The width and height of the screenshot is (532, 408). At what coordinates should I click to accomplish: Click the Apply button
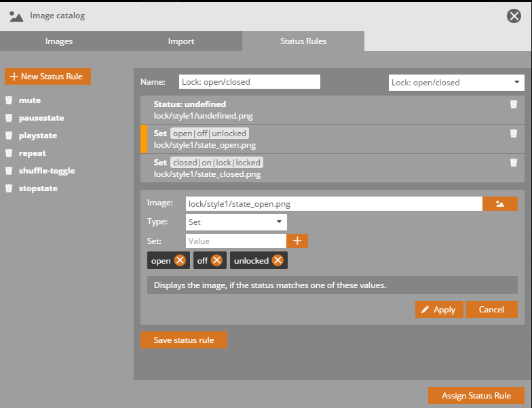tap(438, 310)
